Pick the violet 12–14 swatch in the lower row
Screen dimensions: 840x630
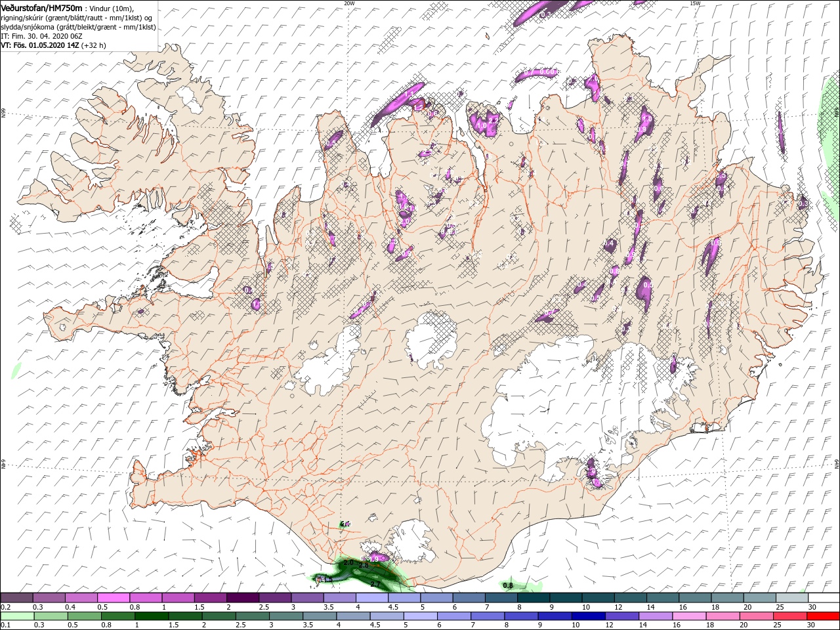[x=621, y=616]
